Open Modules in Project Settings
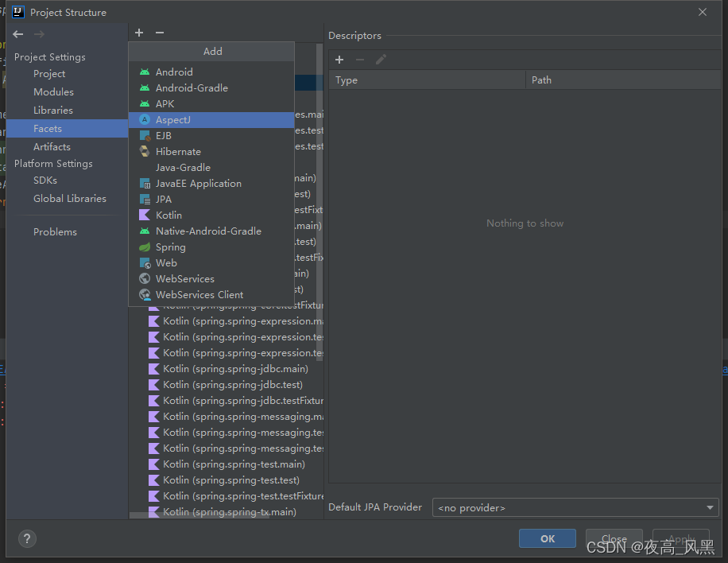Screen dimensions: 728x563 67,92
